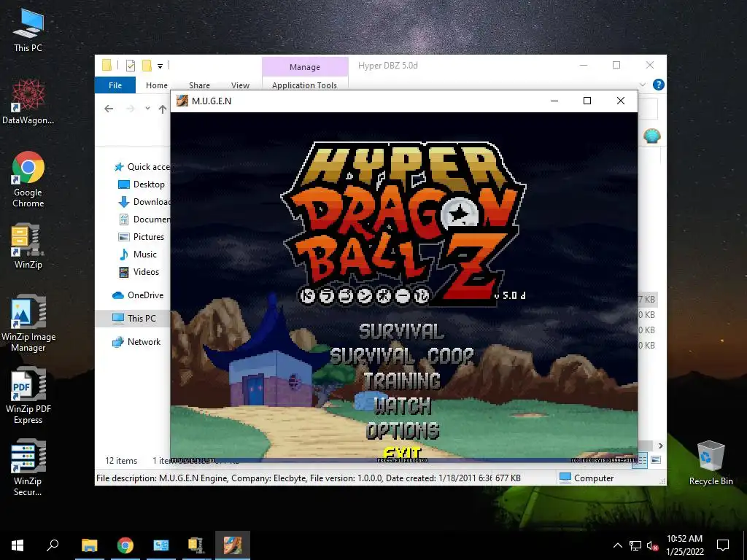
Task: Open WinZip taskbar icon
Action: 196,545
